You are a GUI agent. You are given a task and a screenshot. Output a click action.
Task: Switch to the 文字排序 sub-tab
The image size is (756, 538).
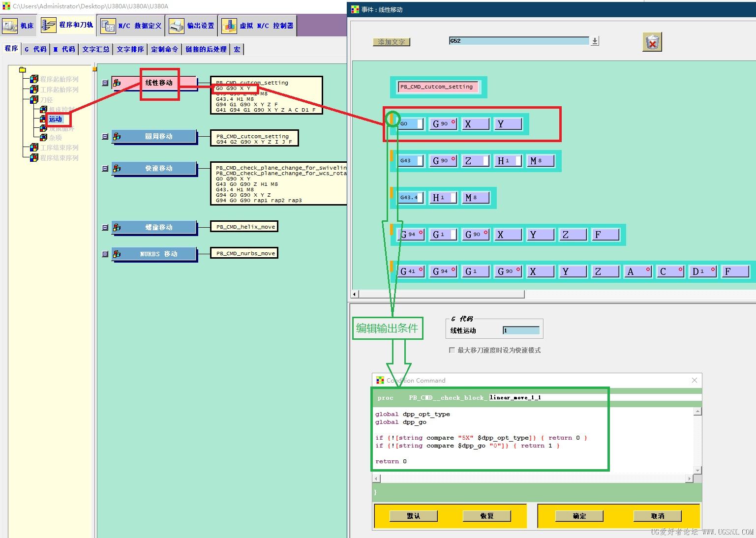point(130,49)
